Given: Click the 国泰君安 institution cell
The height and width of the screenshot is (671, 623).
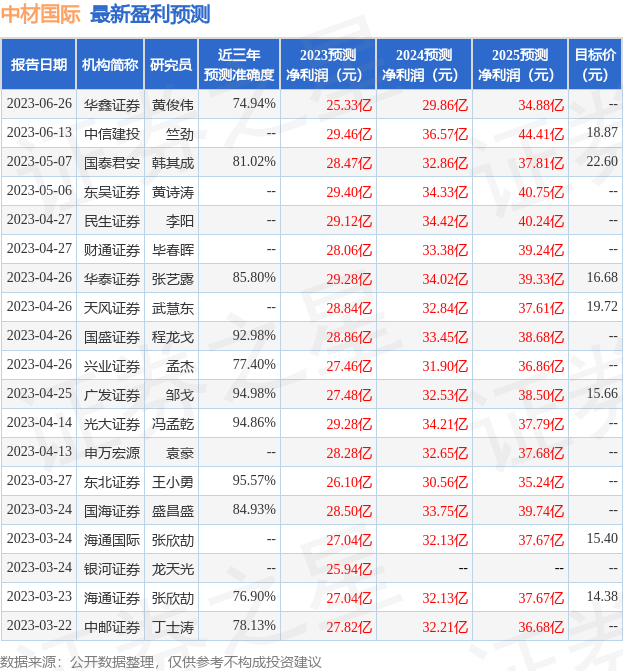Looking at the screenshot, I should tap(112, 163).
